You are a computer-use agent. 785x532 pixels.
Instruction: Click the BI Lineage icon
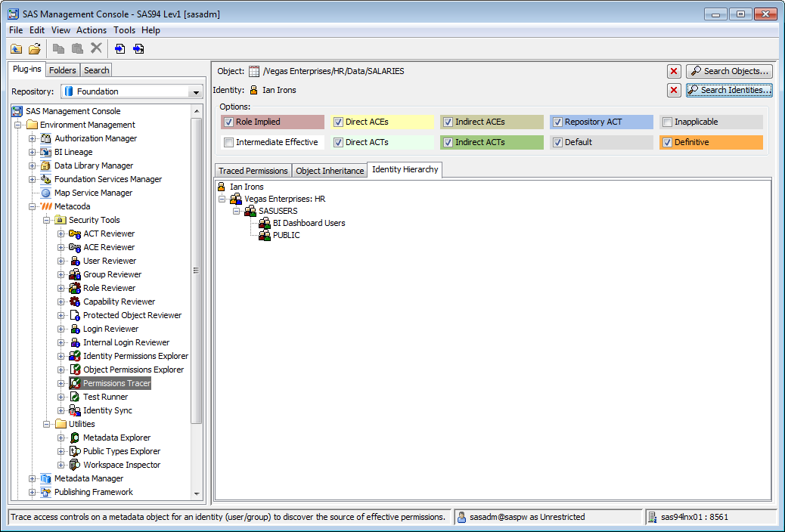[x=46, y=152]
